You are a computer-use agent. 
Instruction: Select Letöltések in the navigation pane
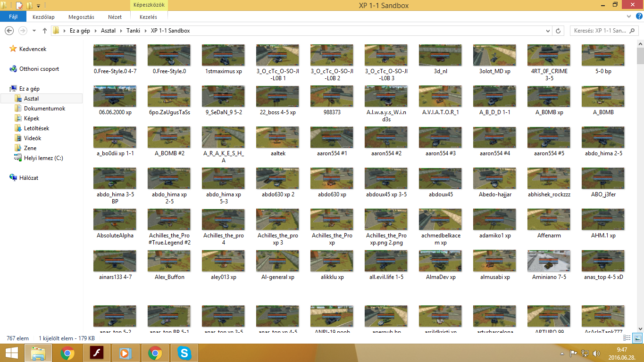[x=36, y=128]
